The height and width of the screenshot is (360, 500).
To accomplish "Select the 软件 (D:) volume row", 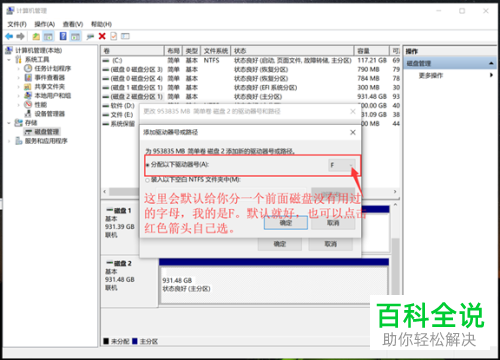I will tap(123, 106).
